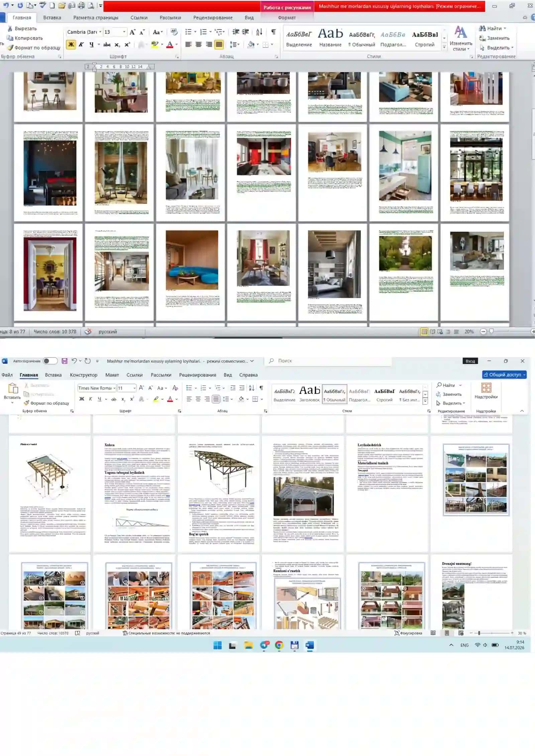Open Конструктор tab in lower Word window

[x=84, y=375]
